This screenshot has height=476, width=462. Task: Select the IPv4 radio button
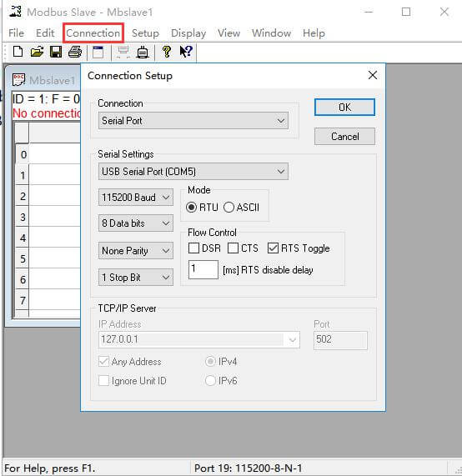(210, 361)
